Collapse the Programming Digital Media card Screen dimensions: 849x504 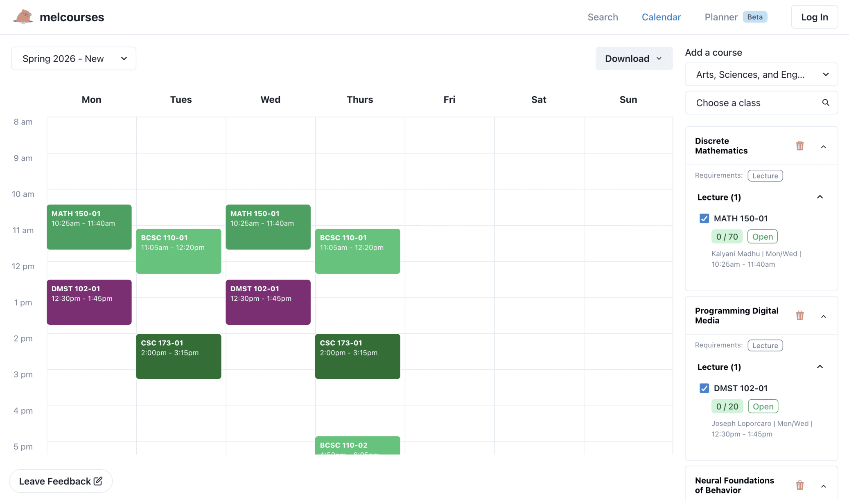pos(824,317)
